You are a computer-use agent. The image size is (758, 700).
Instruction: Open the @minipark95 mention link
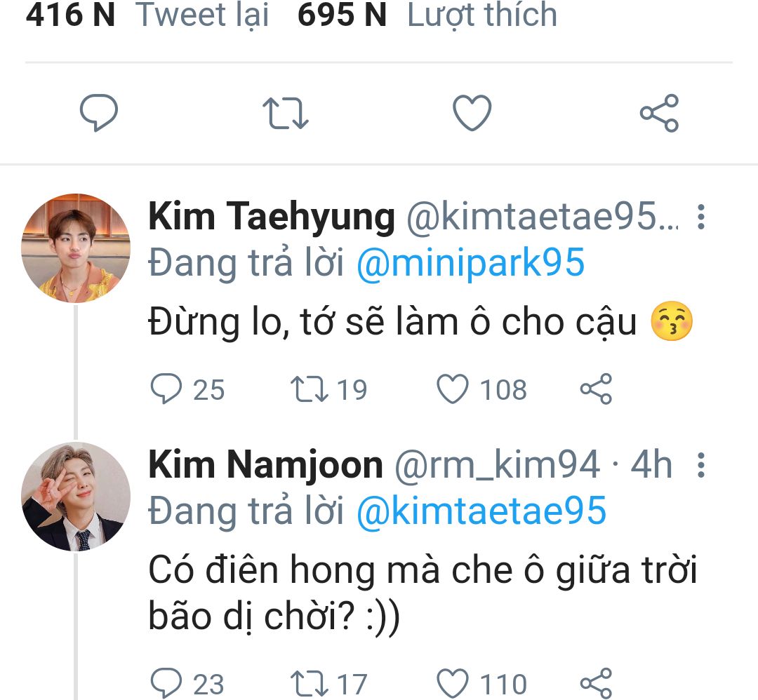point(470,264)
